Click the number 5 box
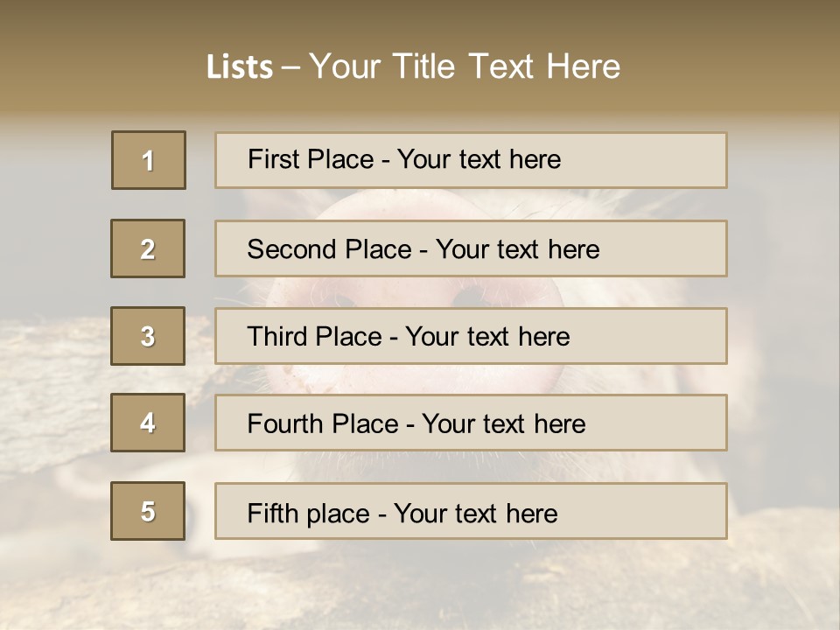The width and height of the screenshot is (840, 630). tap(148, 511)
